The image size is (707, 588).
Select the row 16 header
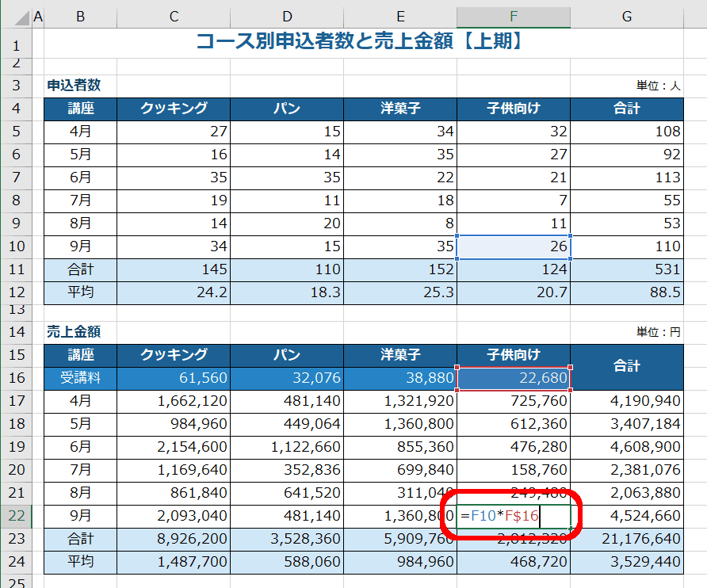(16, 379)
